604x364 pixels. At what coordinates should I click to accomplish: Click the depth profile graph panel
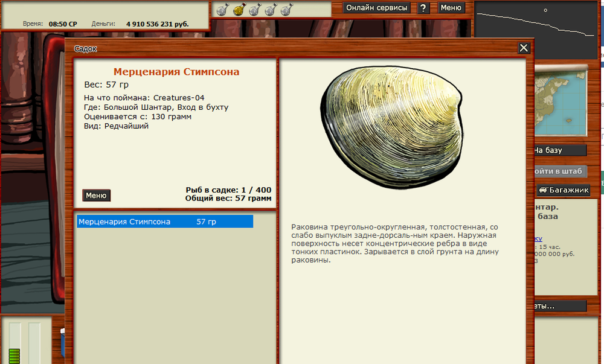(538, 27)
